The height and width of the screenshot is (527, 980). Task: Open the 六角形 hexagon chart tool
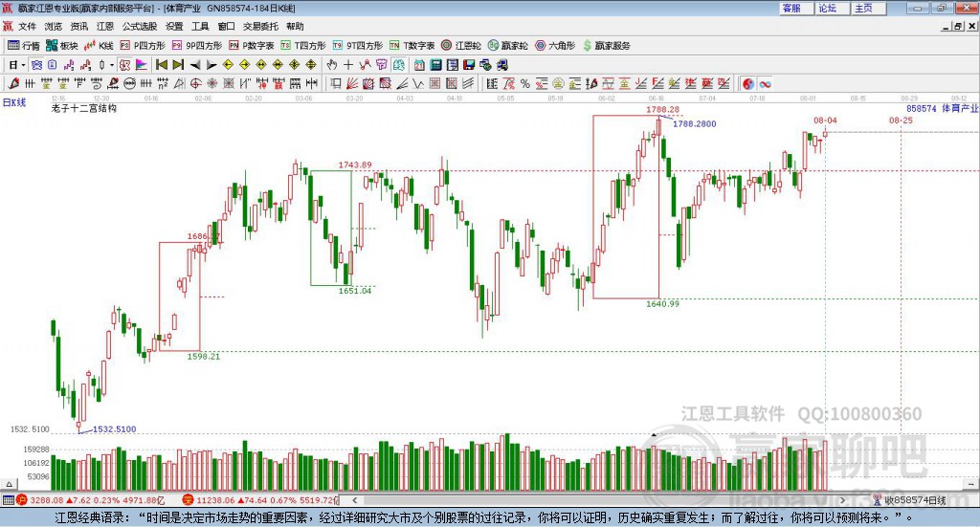tap(555, 46)
